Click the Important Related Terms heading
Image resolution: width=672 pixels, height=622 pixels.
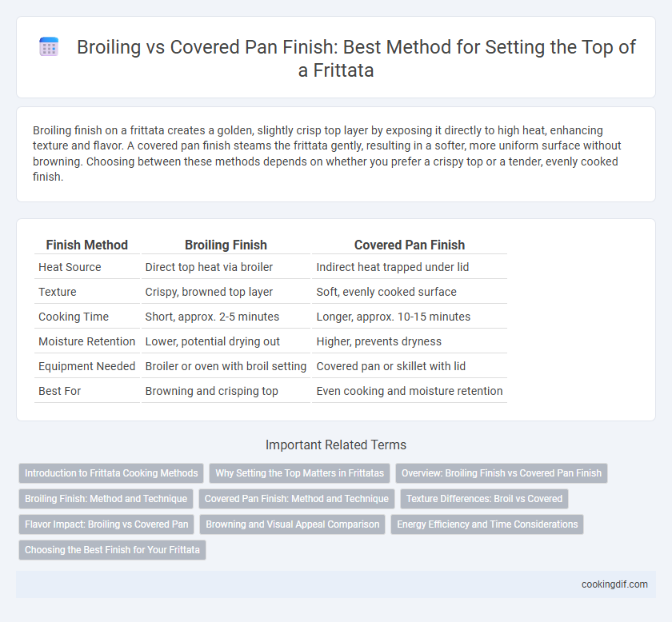pyautogui.click(x=336, y=445)
